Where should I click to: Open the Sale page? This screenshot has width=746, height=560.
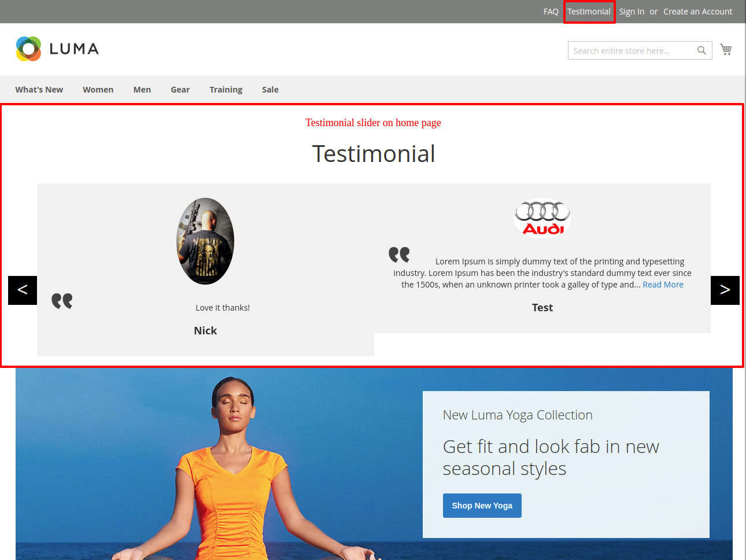pyautogui.click(x=270, y=90)
